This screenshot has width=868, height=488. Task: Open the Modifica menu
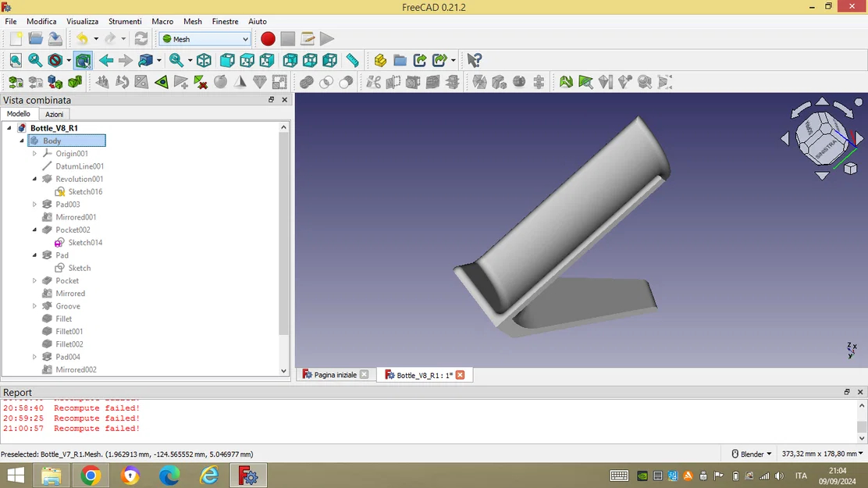click(41, 21)
